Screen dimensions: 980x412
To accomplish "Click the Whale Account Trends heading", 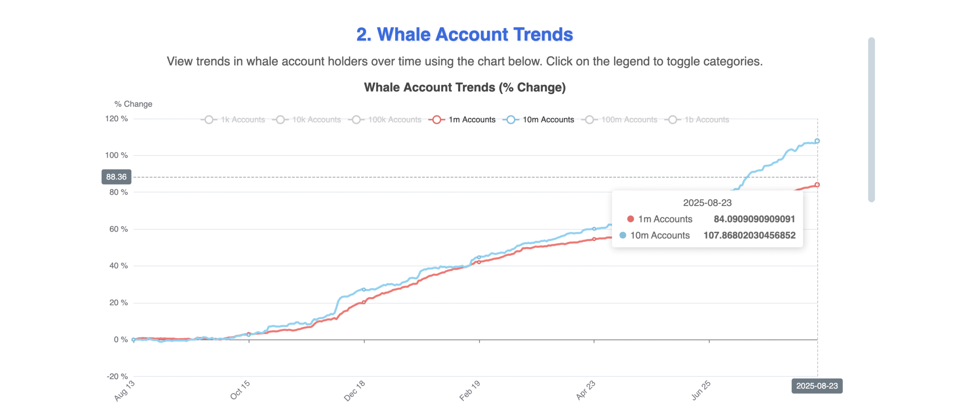I will (x=464, y=34).
